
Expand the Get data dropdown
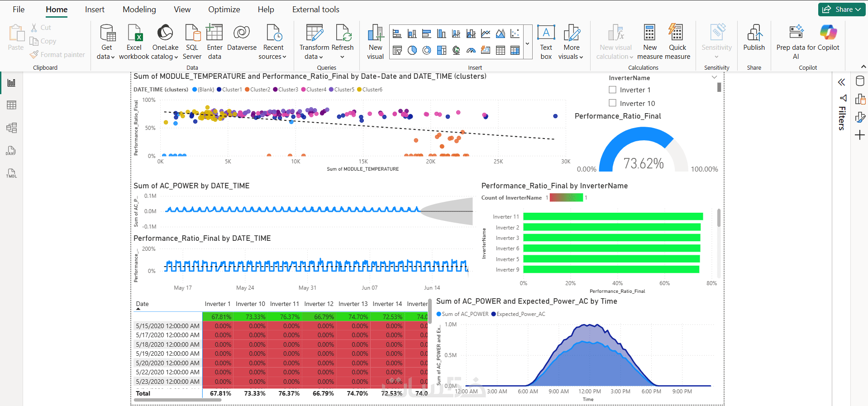pos(106,57)
